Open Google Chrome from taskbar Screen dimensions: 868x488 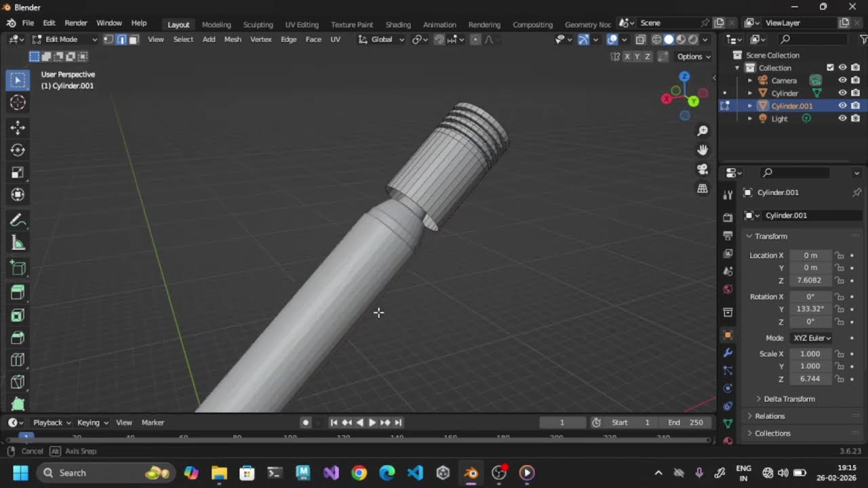(359, 472)
